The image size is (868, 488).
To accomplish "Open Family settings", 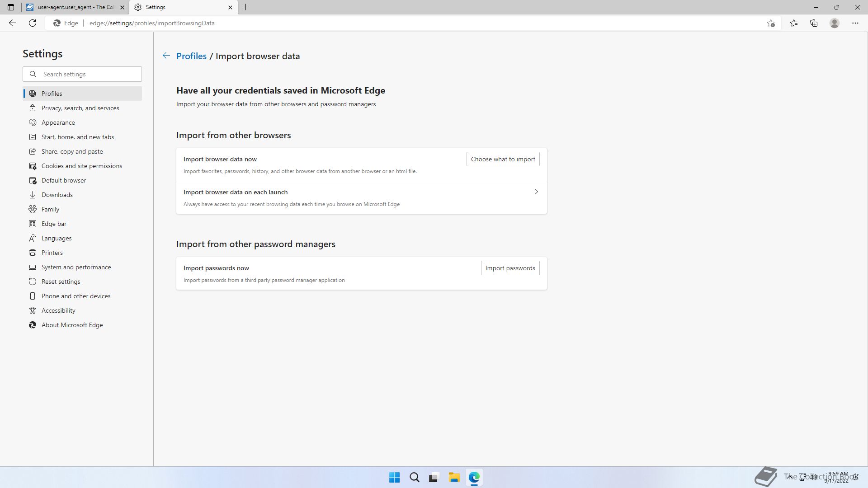I will coord(82,209).
